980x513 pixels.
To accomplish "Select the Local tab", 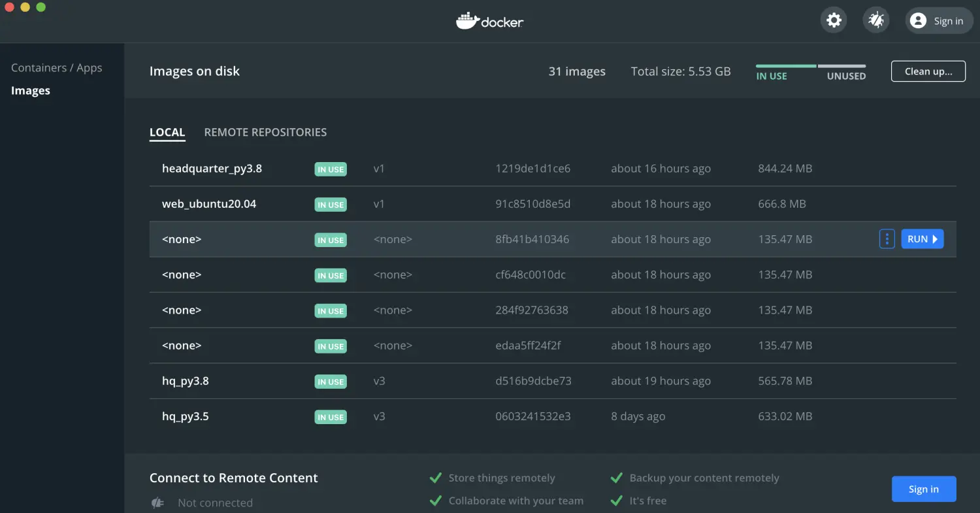I will [x=167, y=132].
